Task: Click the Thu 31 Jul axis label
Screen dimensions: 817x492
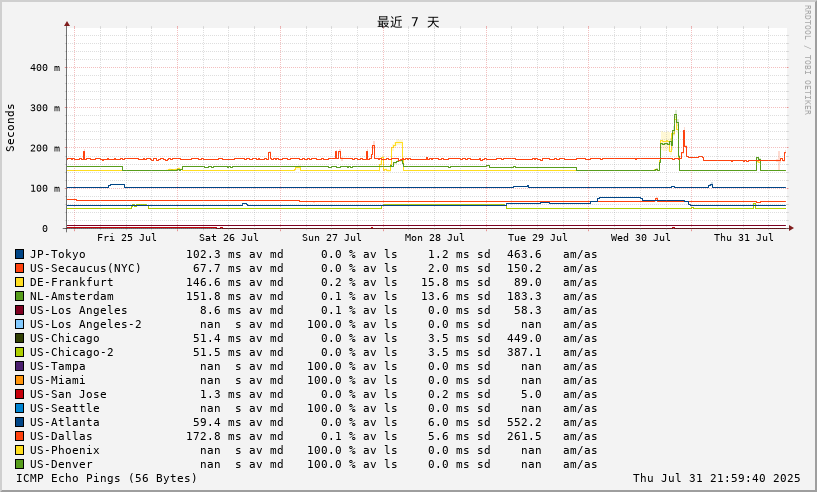Action: click(x=744, y=238)
